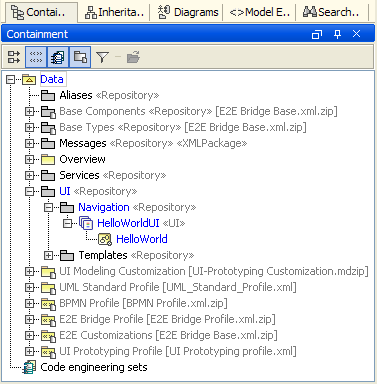
Task: Close the Containment panel
Action: pos(357,34)
